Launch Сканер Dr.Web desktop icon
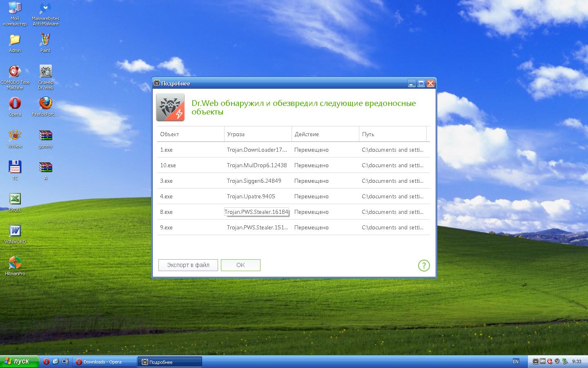The image size is (588, 368). click(45, 77)
